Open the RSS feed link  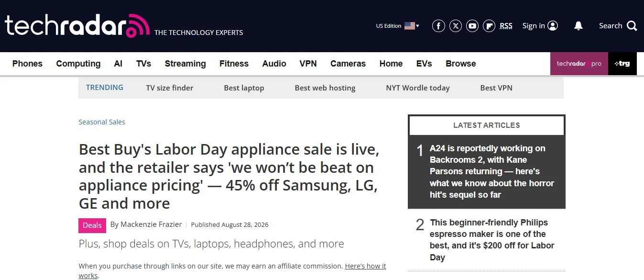coord(506,26)
